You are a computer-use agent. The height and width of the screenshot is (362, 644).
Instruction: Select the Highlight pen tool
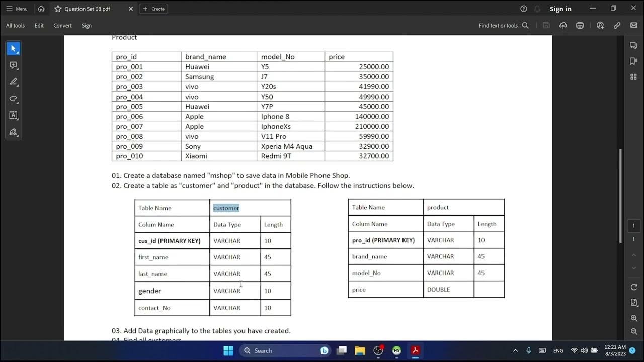(14, 82)
